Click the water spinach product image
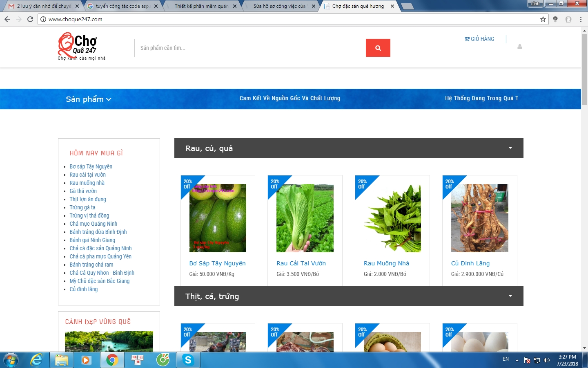The height and width of the screenshot is (368, 588). pyautogui.click(x=392, y=218)
